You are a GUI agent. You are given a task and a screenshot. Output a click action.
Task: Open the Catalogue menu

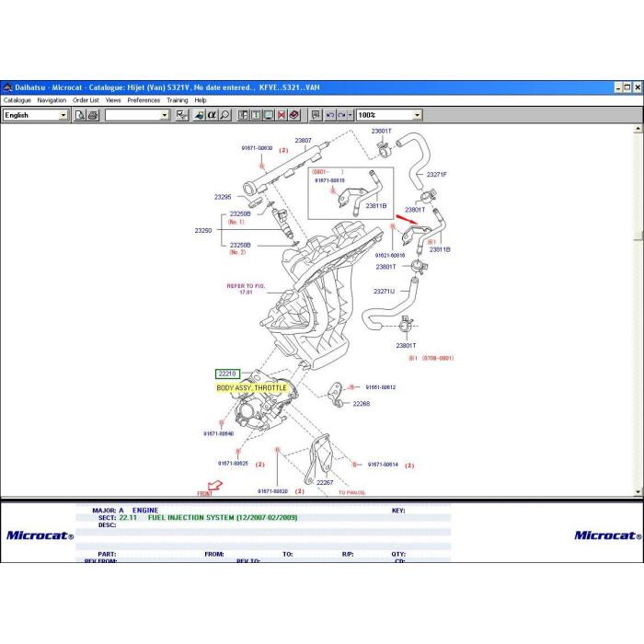click(x=17, y=100)
